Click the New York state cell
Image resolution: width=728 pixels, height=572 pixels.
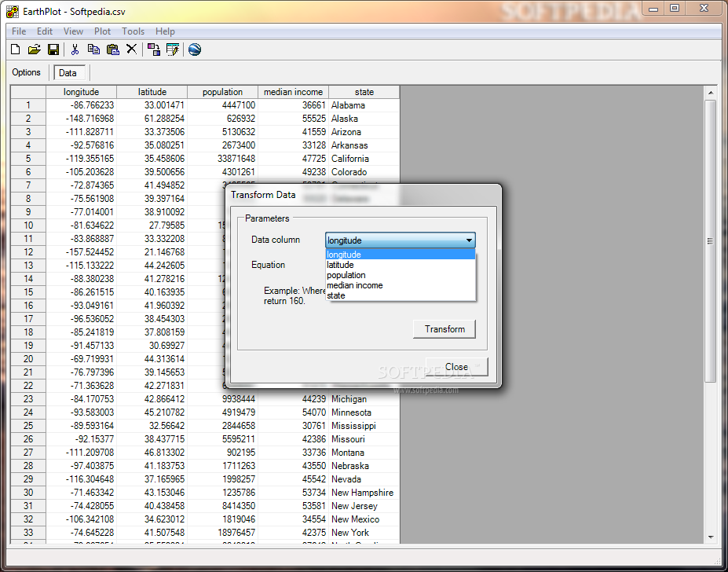coord(364,533)
